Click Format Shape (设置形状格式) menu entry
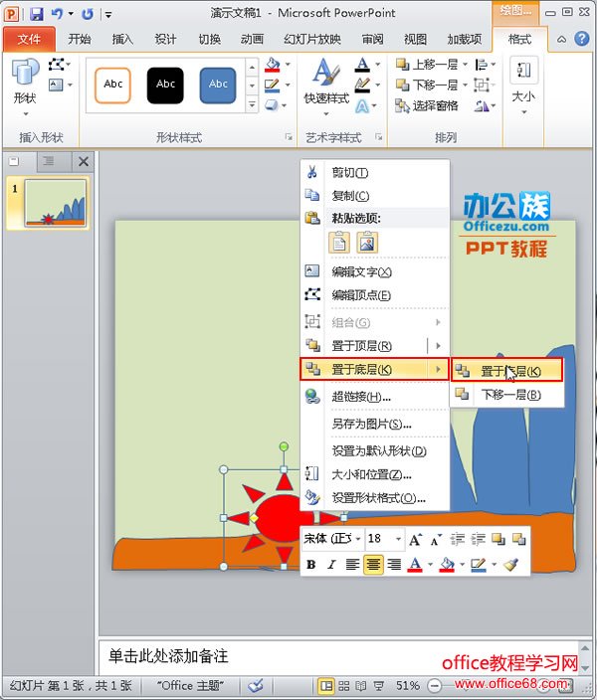 (374, 498)
